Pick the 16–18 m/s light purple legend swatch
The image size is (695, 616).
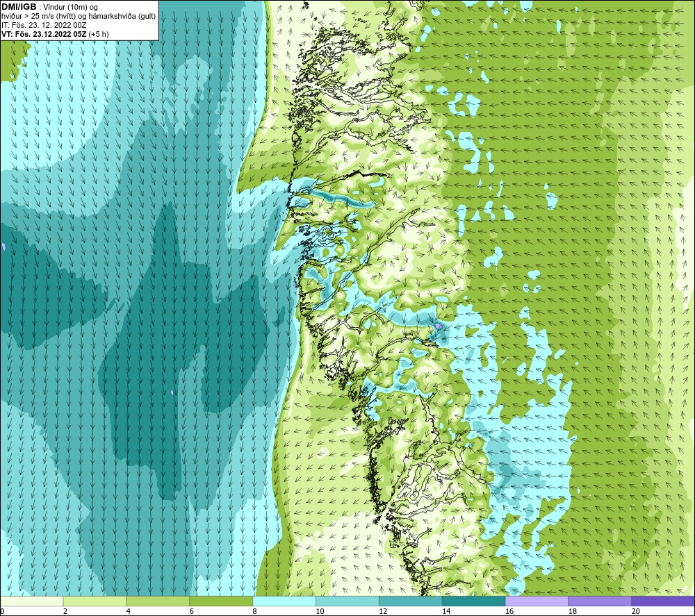point(537,601)
